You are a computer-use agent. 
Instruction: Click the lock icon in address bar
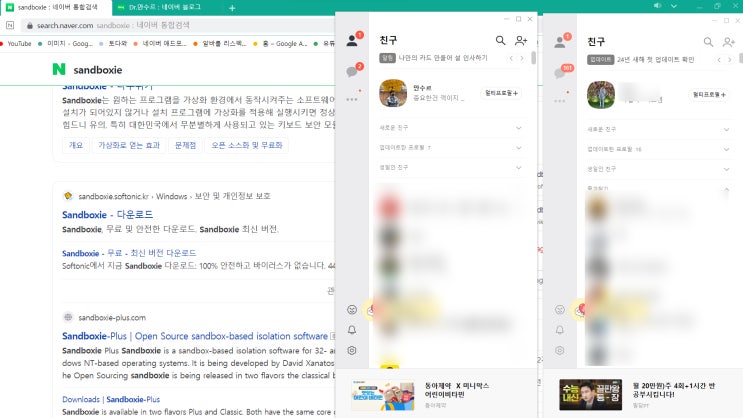click(x=30, y=25)
